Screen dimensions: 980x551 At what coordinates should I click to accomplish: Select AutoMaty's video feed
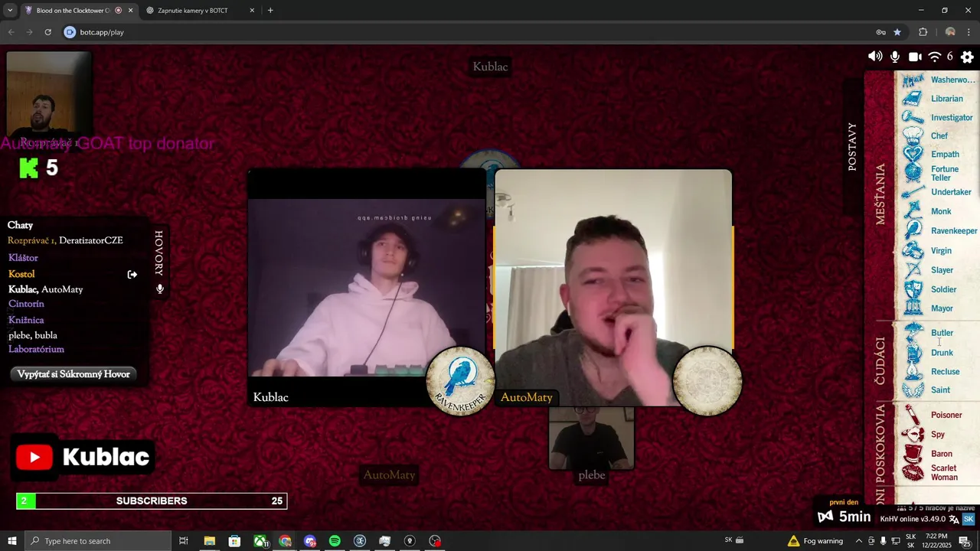(613, 287)
